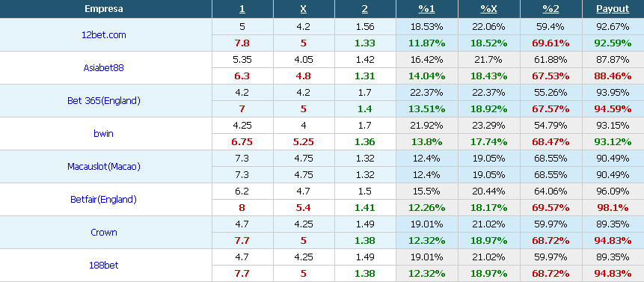Image resolution: width=644 pixels, height=282 pixels.
Task: Select 12bet.com current home odds 7.8
Action: [242, 43]
